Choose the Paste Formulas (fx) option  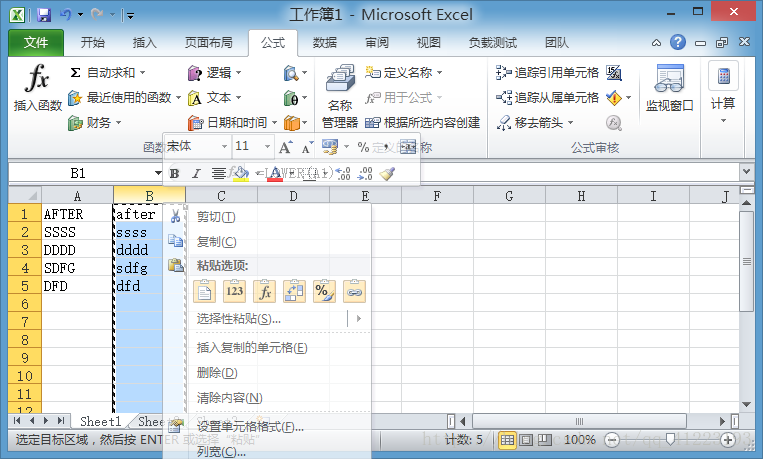tap(264, 291)
